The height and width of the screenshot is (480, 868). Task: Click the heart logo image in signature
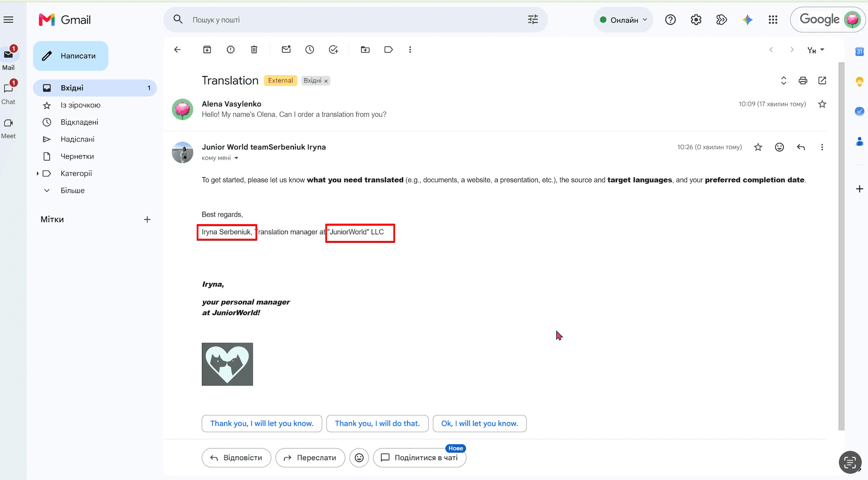pos(228,364)
